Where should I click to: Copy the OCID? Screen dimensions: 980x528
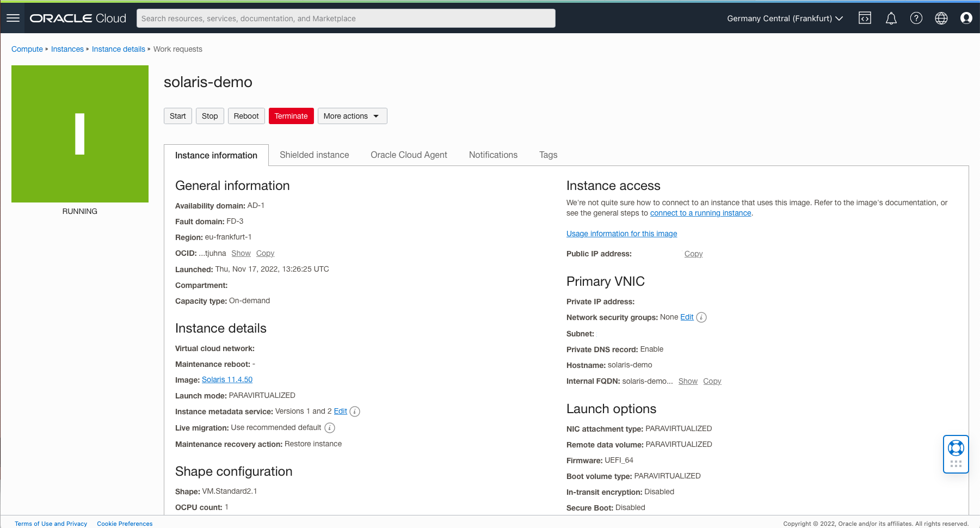click(x=266, y=253)
